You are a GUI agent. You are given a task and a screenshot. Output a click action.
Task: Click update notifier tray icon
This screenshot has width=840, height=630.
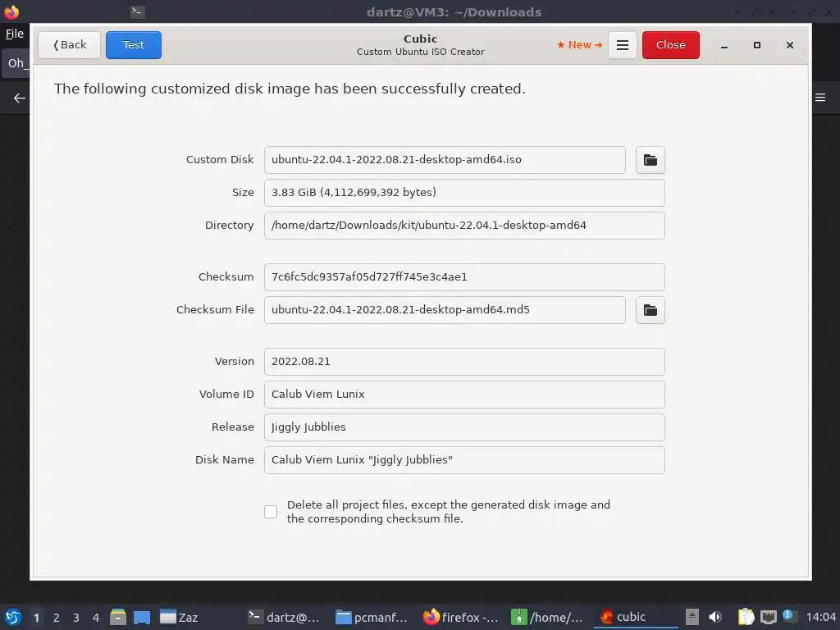tap(789, 616)
